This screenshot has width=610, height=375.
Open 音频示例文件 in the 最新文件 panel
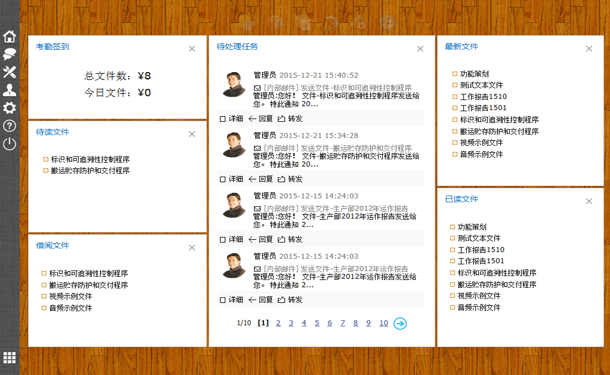point(481,154)
